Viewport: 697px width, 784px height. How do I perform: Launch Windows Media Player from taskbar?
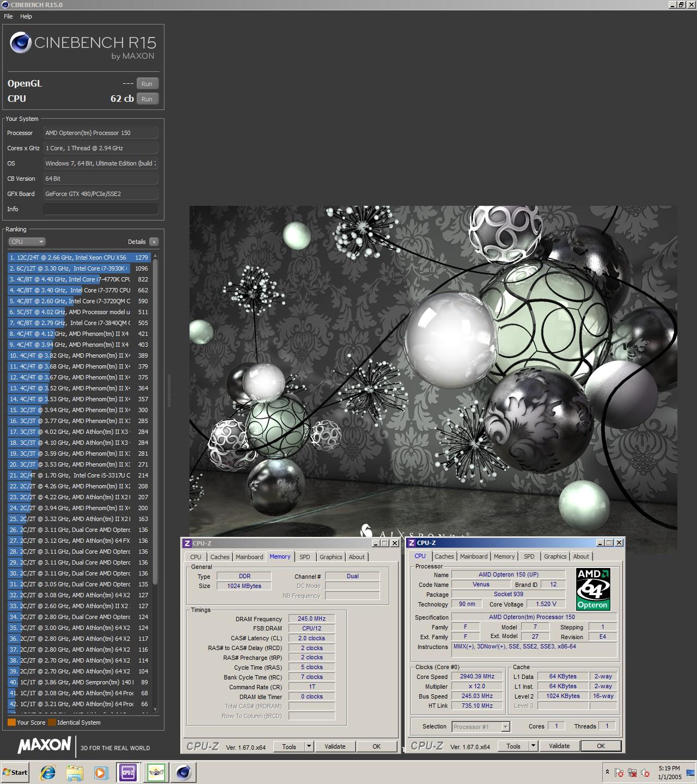click(101, 772)
